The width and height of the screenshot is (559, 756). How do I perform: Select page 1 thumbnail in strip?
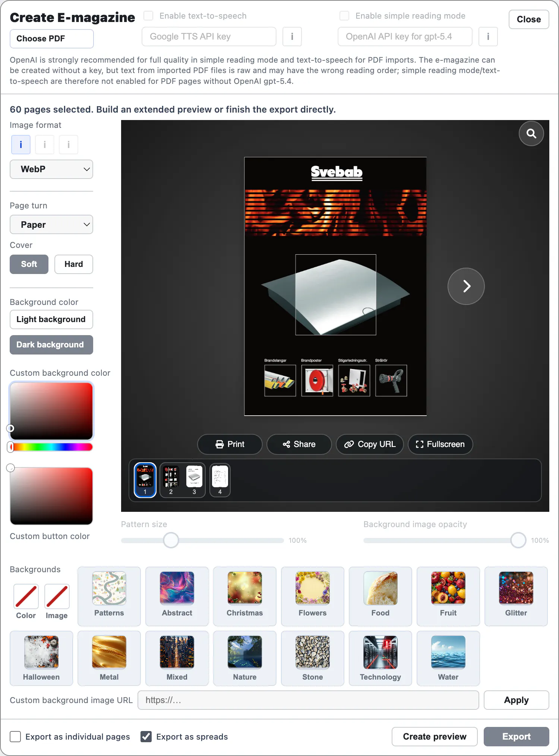145,480
